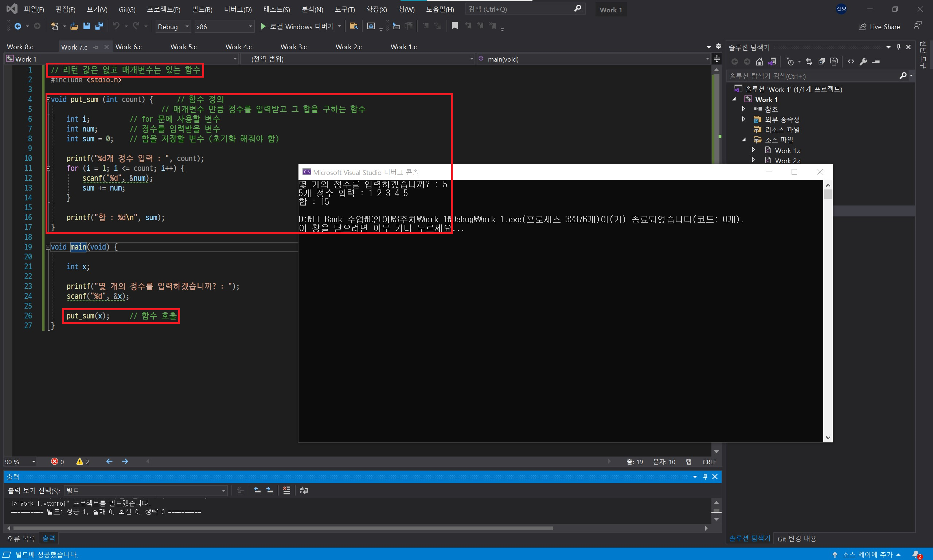Open the output source 빌드 dropdown
933x560 pixels.
[146, 490]
